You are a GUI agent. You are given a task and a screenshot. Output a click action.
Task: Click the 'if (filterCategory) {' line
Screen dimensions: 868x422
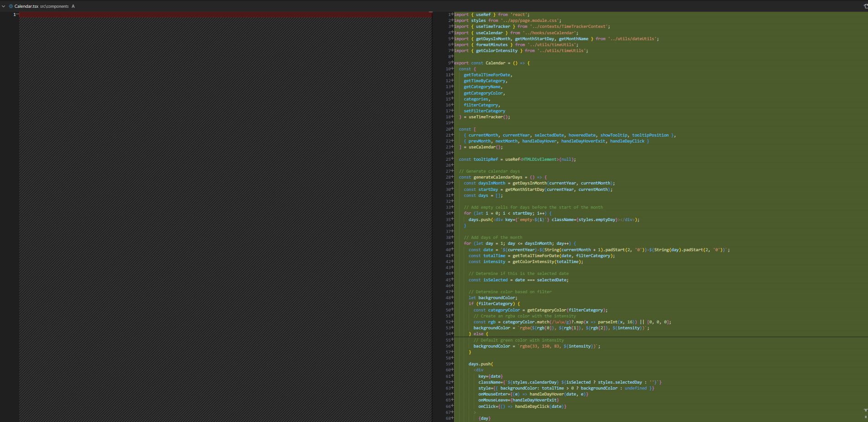(x=494, y=304)
